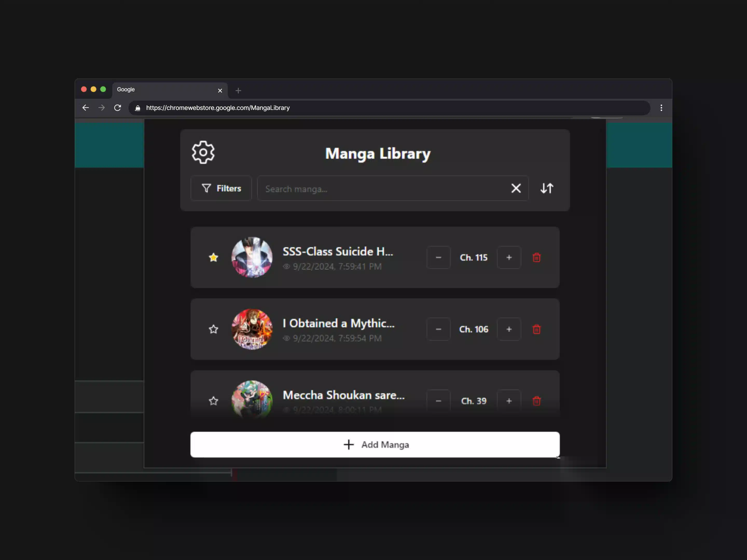
Task: Click the Manga Library heading
Action: click(378, 153)
